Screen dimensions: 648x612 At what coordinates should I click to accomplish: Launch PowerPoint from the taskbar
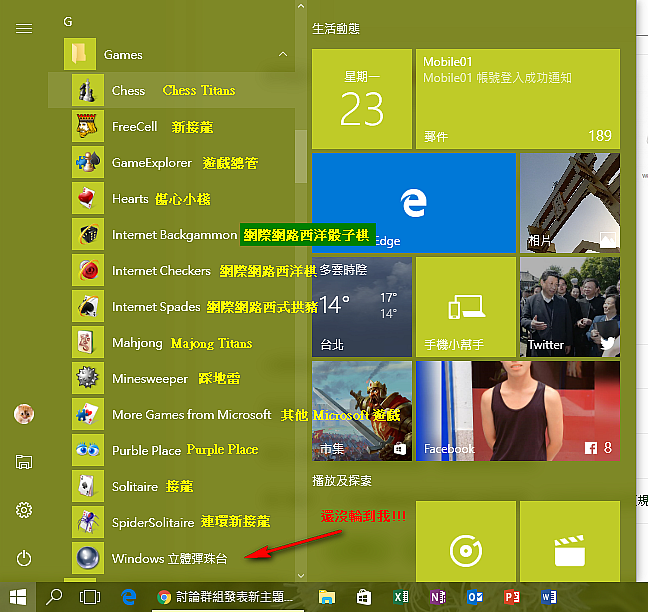pos(512,597)
